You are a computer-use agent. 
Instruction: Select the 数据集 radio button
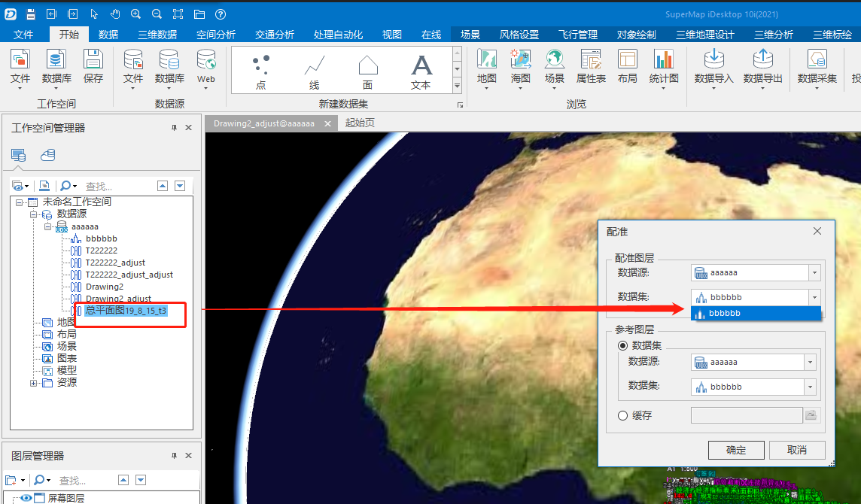pos(622,345)
